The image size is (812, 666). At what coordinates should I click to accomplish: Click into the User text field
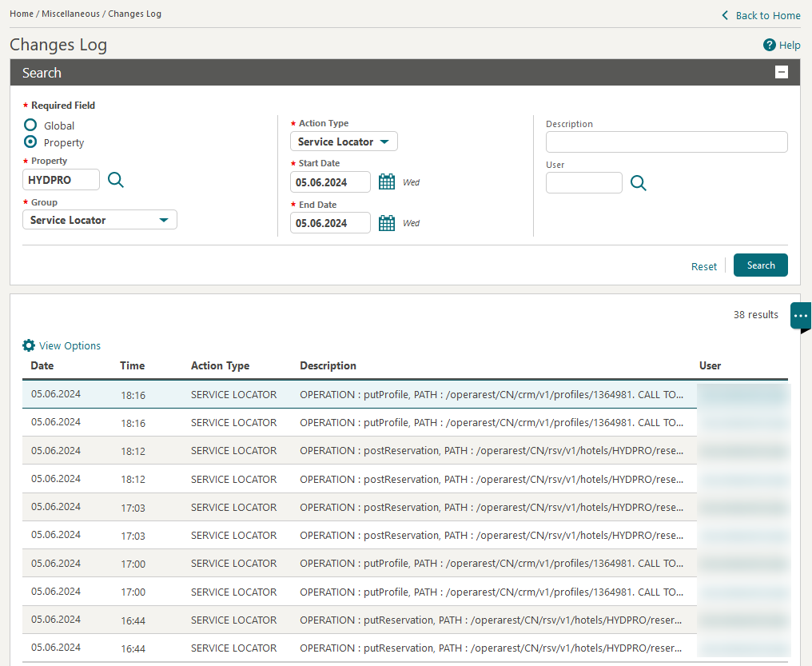pos(584,183)
